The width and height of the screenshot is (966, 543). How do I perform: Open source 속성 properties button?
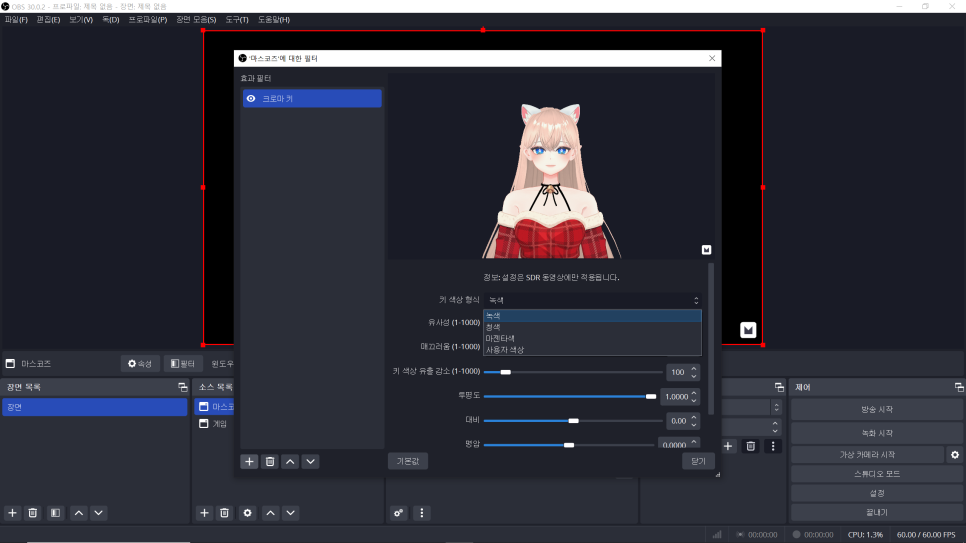(x=140, y=364)
